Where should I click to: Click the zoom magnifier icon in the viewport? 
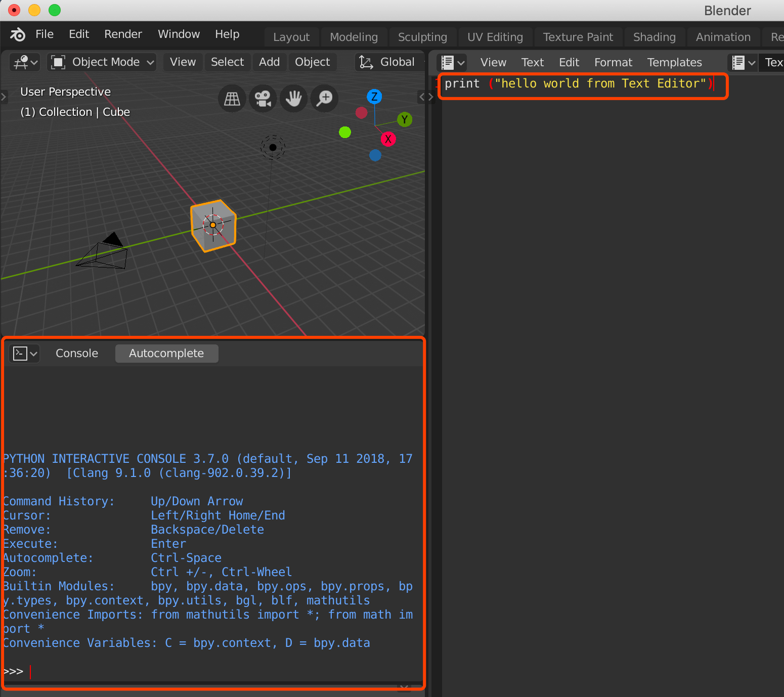pyautogui.click(x=324, y=98)
